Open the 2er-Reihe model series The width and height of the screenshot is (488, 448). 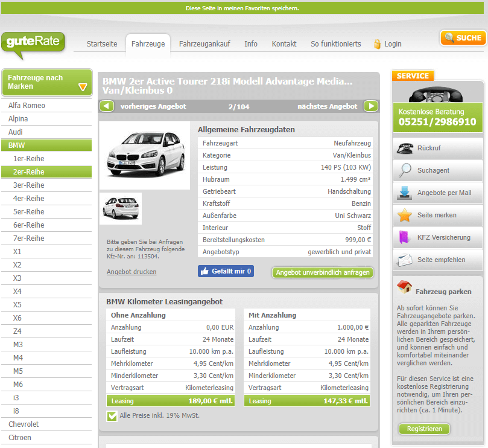(46, 172)
